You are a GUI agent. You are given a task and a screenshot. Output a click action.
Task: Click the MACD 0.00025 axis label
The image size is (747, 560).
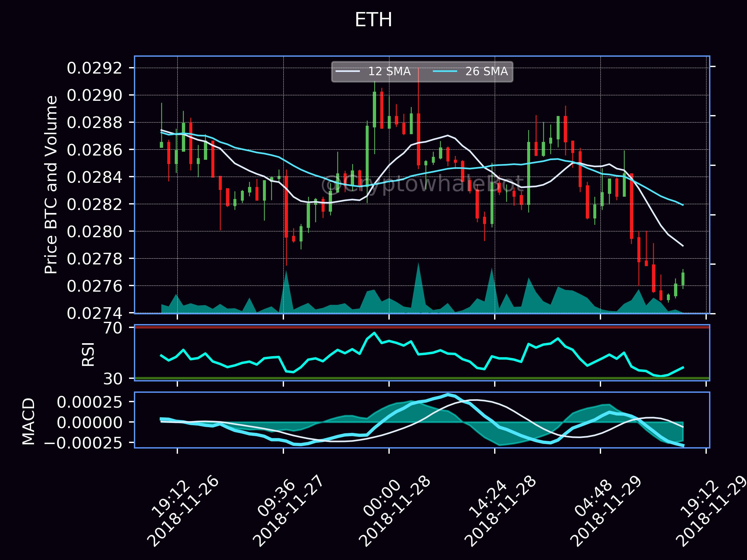pos(89,402)
